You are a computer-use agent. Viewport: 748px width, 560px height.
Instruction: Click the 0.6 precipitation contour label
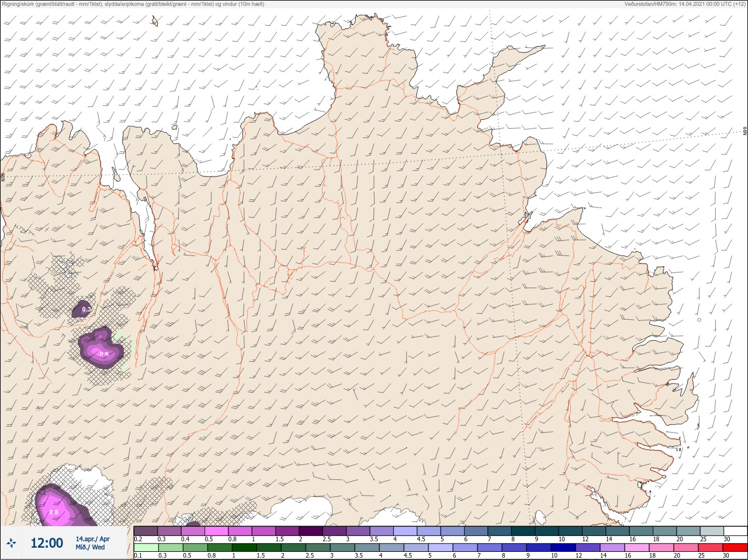pyautogui.click(x=104, y=354)
